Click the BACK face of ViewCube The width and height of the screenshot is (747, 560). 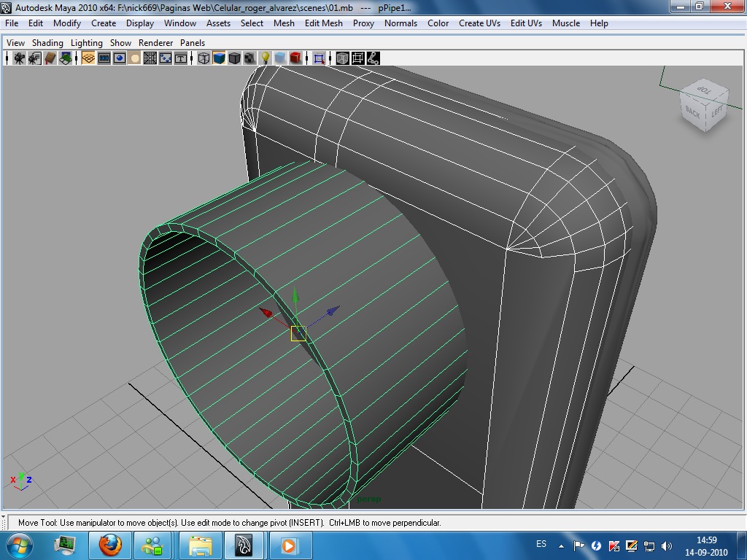[693, 113]
